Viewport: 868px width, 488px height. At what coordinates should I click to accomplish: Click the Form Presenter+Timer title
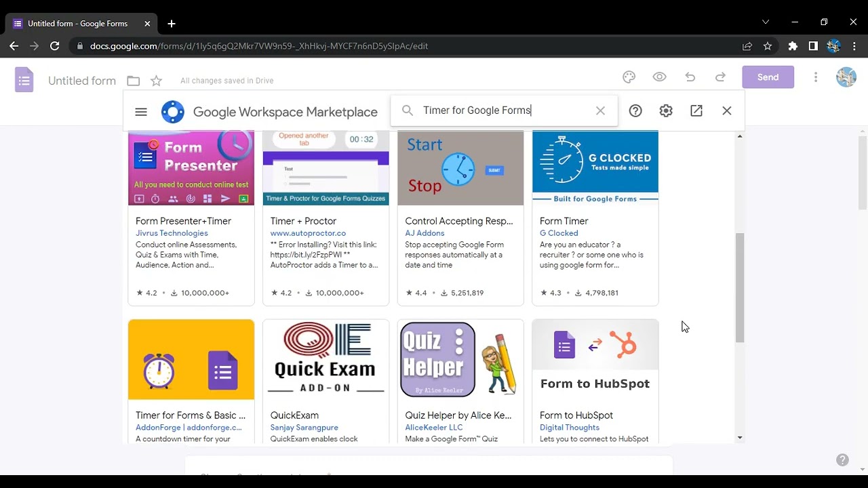coord(183,221)
